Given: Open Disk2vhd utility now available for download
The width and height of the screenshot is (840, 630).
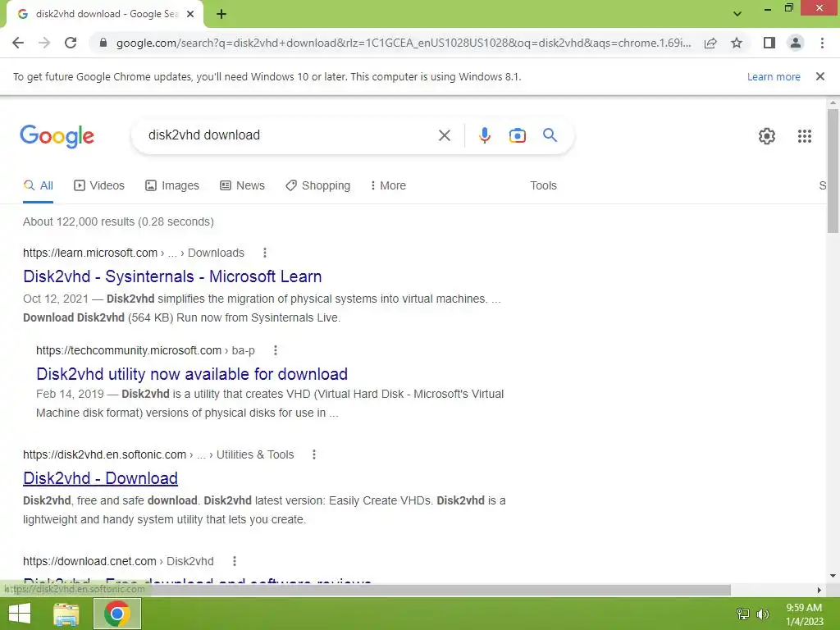Looking at the screenshot, I should coord(192,374).
